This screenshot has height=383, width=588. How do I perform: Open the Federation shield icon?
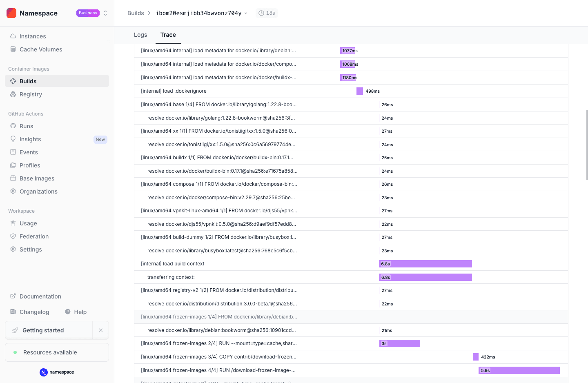(13, 236)
